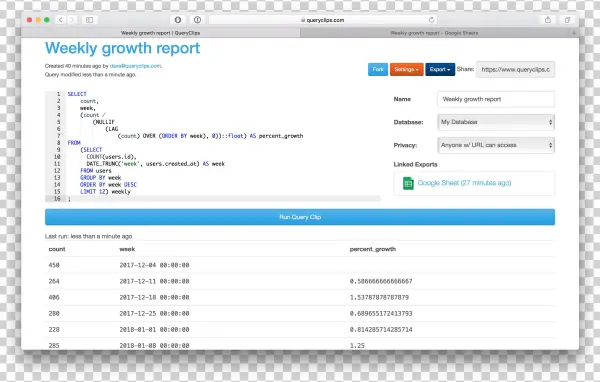Open the Google Sheet linked export
Viewport: 600px width, 382px height.
click(464, 183)
